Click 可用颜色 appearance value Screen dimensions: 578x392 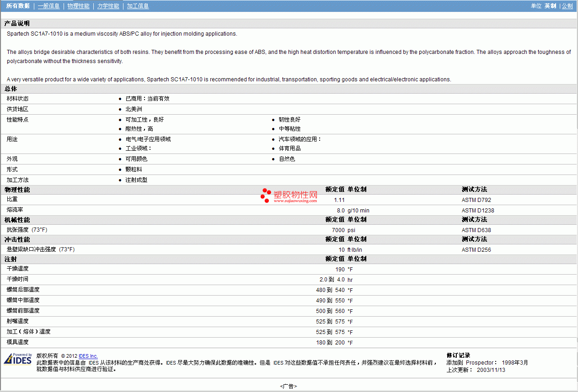tap(136, 159)
